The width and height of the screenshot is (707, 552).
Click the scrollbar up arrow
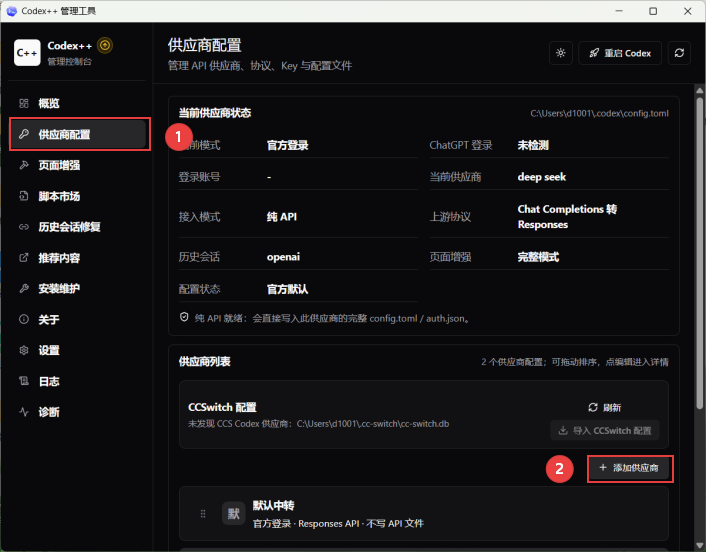coord(699,90)
